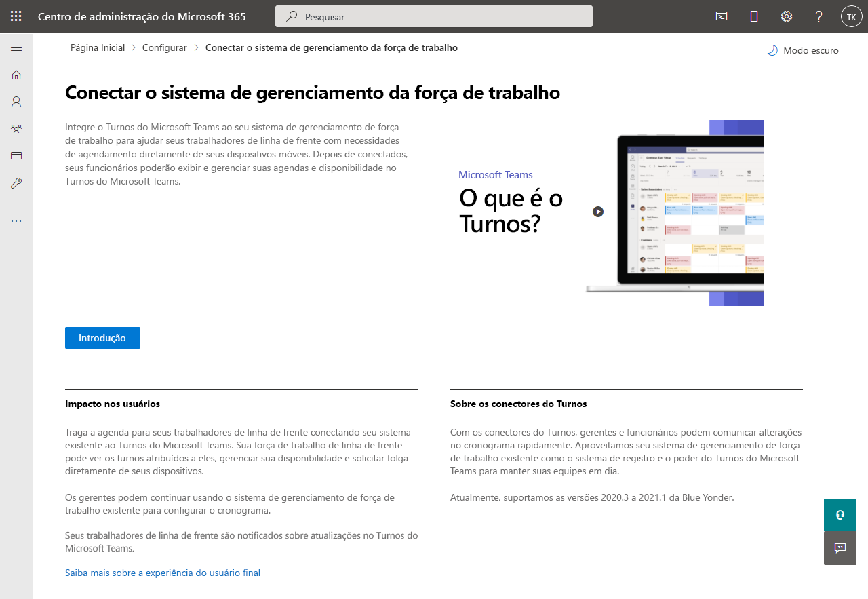Toggle Modo escuro dark mode
The height and width of the screenshot is (599, 868).
click(803, 50)
